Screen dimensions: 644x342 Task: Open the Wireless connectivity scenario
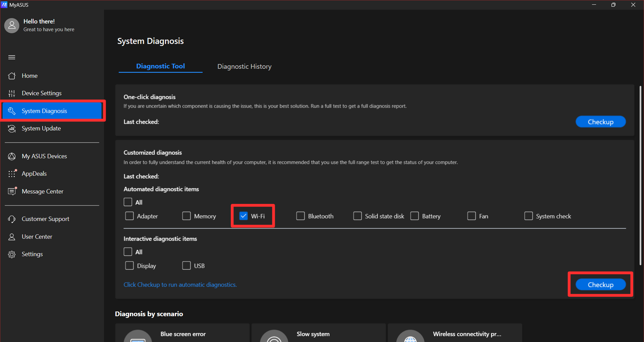(454, 334)
